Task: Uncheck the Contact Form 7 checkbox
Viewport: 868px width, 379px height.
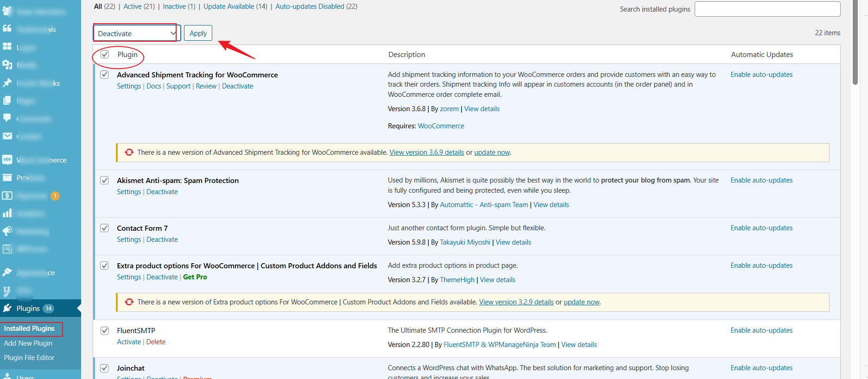Action: click(x=104, y=228)
